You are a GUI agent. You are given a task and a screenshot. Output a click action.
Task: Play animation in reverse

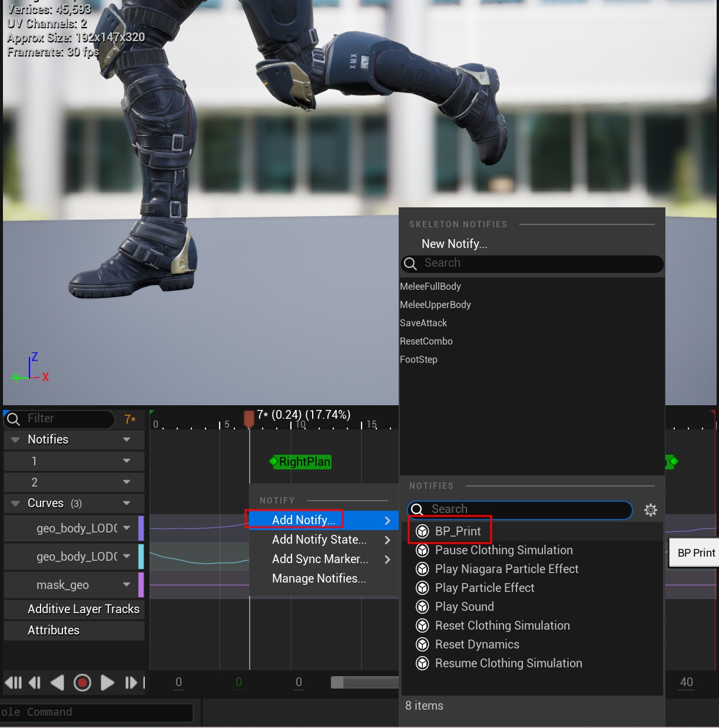click(57, 683)
